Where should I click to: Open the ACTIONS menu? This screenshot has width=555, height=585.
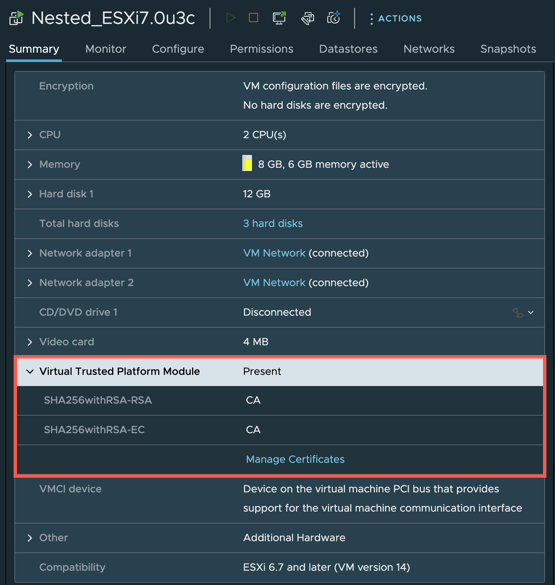point(396,18)
